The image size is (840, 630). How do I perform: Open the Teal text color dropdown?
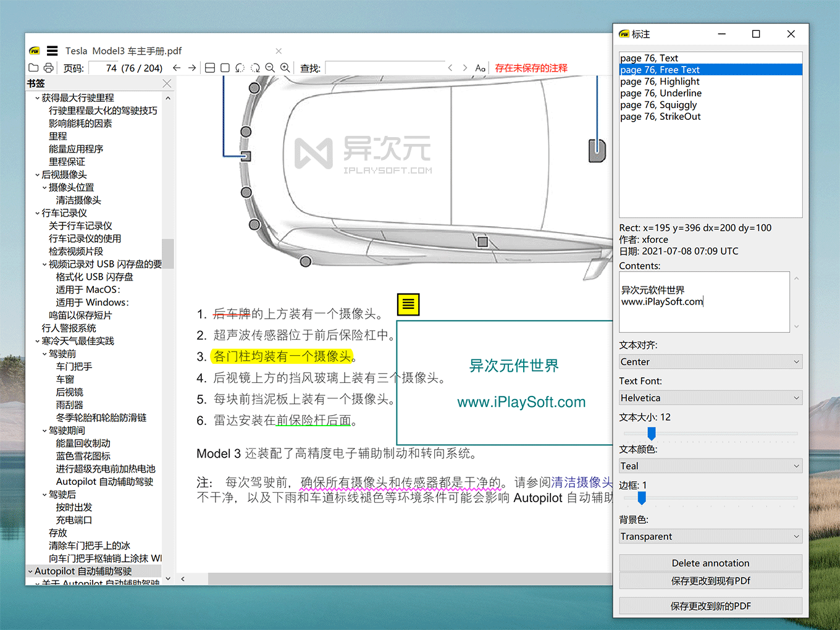tap(710, 466)
